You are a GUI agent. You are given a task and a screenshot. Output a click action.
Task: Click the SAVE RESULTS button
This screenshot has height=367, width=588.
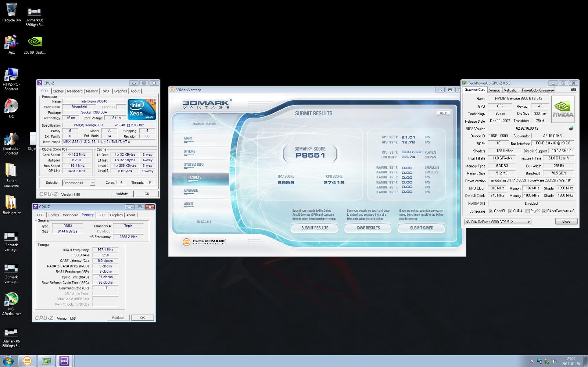[x=368, y=228]
